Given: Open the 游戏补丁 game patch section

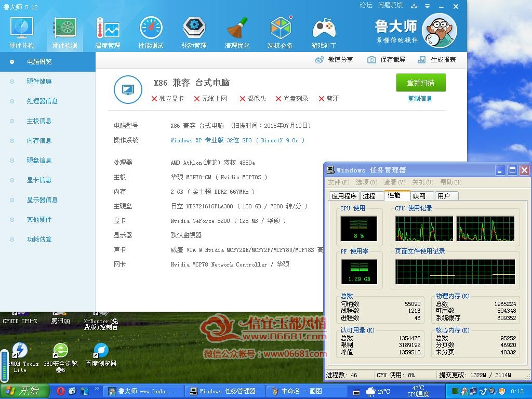Looking at the screenshot, I should [324, 33].
